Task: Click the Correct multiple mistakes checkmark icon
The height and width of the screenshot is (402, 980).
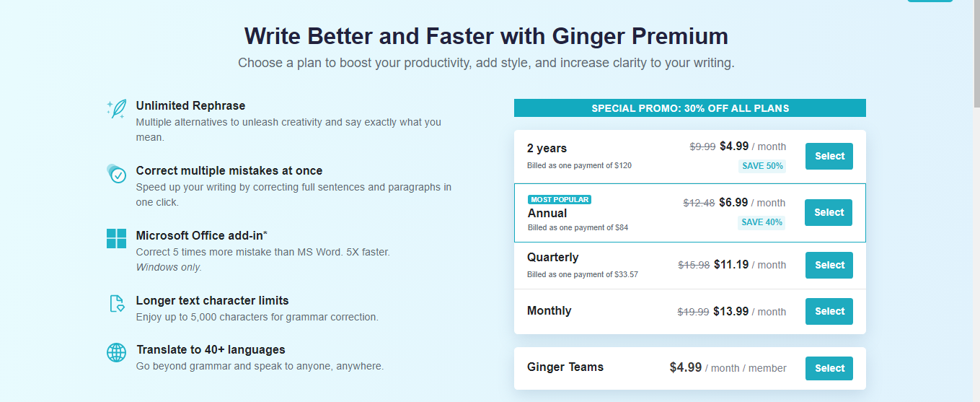Action: coord(116,173)
